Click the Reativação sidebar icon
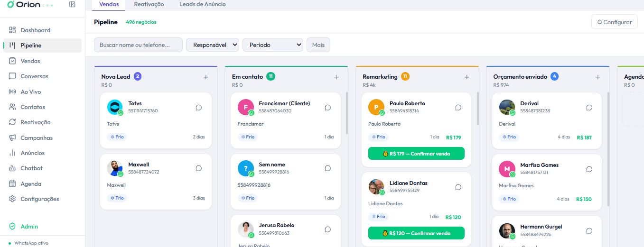This screenshot has height=247, width=644. 12,122
